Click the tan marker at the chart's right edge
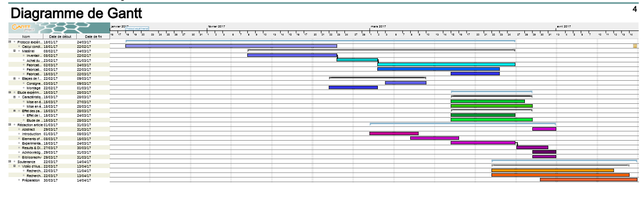 pos(635,46)
